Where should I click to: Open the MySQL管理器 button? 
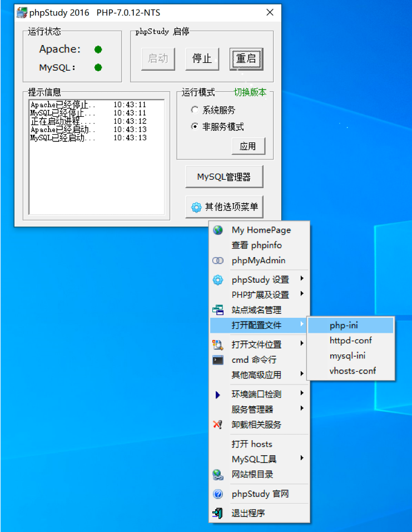[224, 177]
